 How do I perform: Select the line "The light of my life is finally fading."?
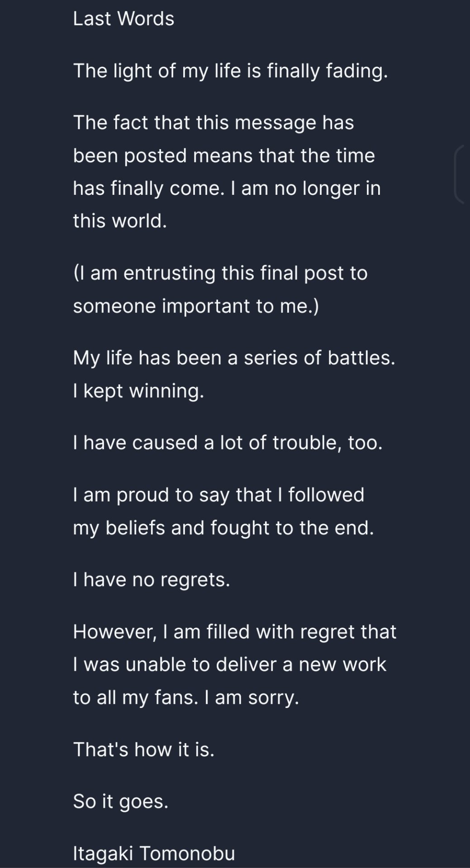[230, 71]
